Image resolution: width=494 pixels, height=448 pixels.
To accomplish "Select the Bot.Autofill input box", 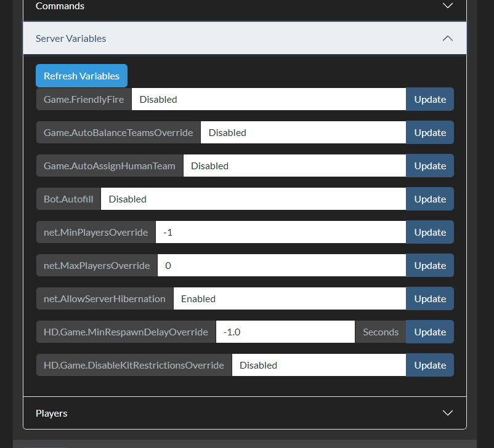I will tap(253, 199).
